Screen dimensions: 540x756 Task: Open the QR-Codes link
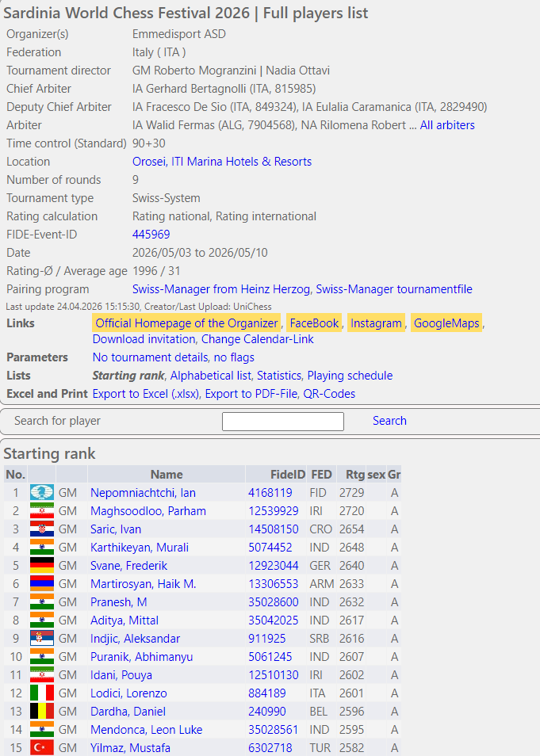coord(329,394)
